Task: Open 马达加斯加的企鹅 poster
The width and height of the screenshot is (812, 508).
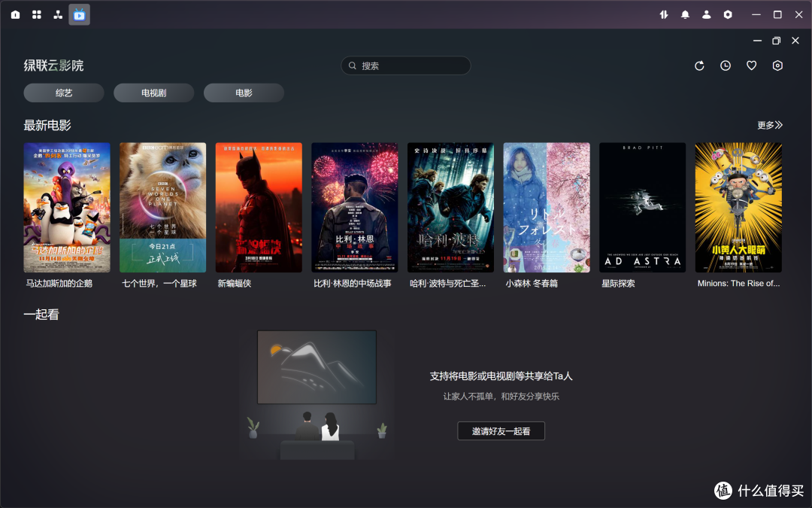Action: [x=67, y=208]
